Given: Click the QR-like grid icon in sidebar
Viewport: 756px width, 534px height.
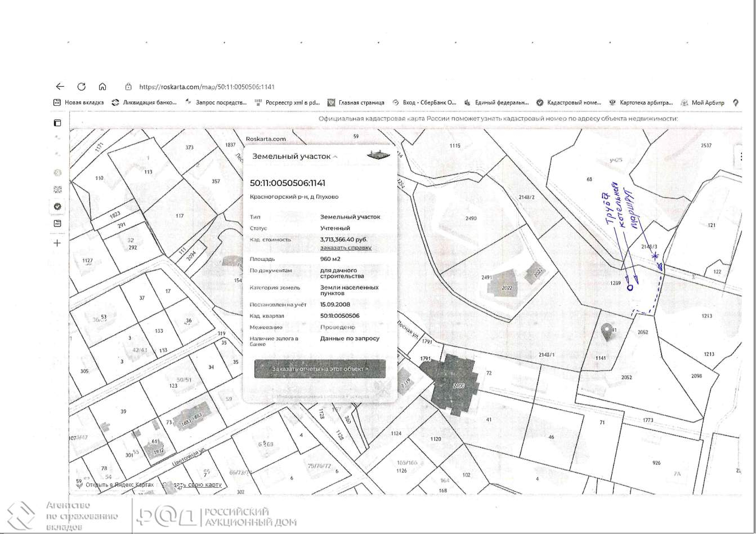Looking at the screenshot, I should pyautogui.click(x=57, y=189).
